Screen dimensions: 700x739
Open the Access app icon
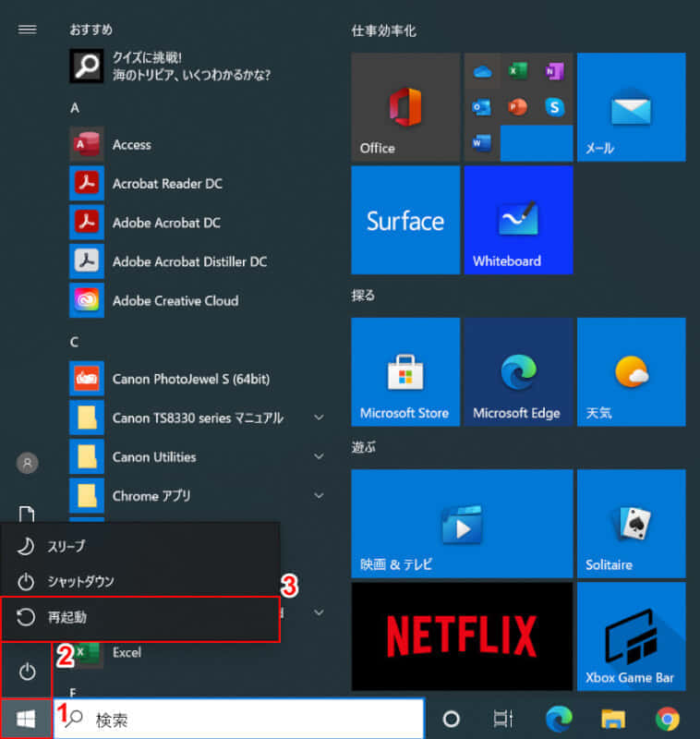point(87,144)
